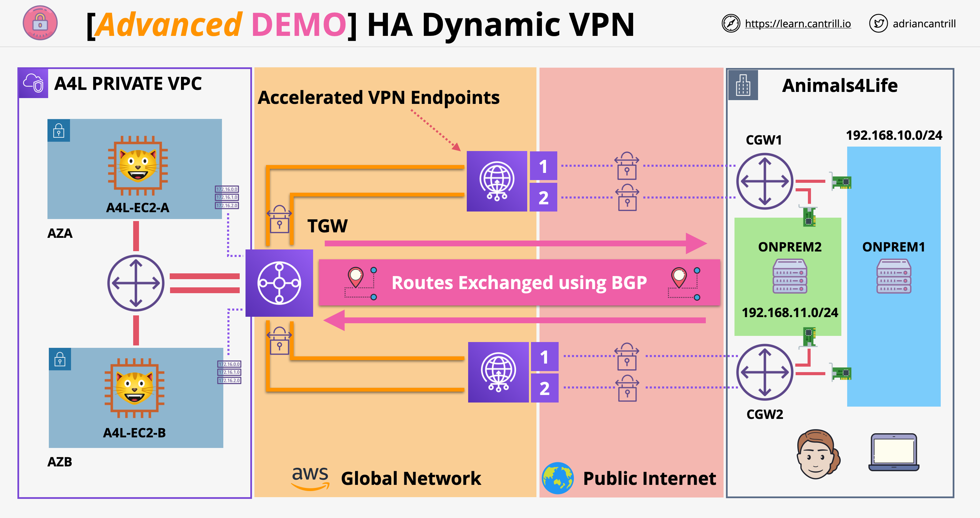Click the 'TGW' label
This screenshot has width=980, height=518.
pyautogui.click(x=327, y=226)
